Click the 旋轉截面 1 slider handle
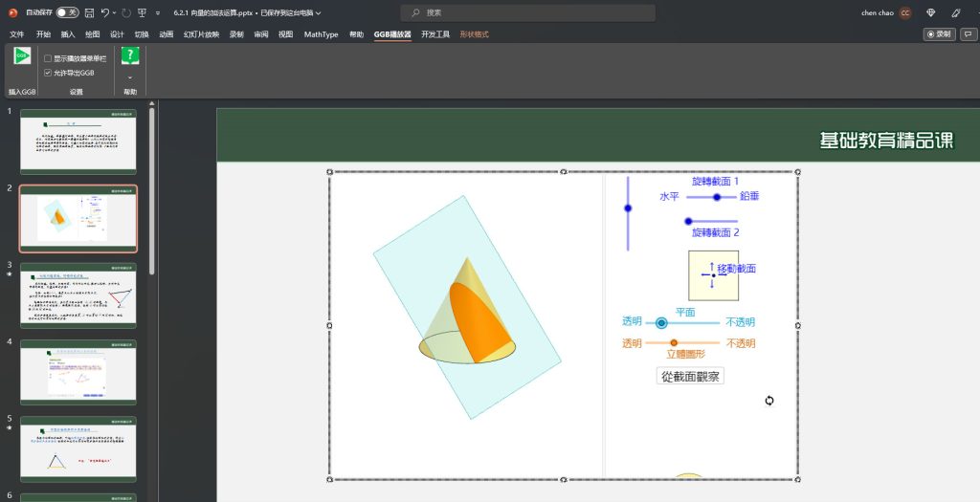The width and height of the screenshot is (980, 502). (717, 197)
